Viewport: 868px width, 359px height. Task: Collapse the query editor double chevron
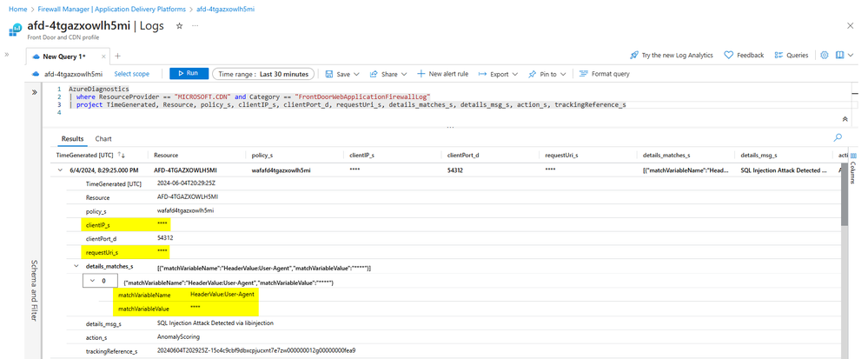click(845, 119)
